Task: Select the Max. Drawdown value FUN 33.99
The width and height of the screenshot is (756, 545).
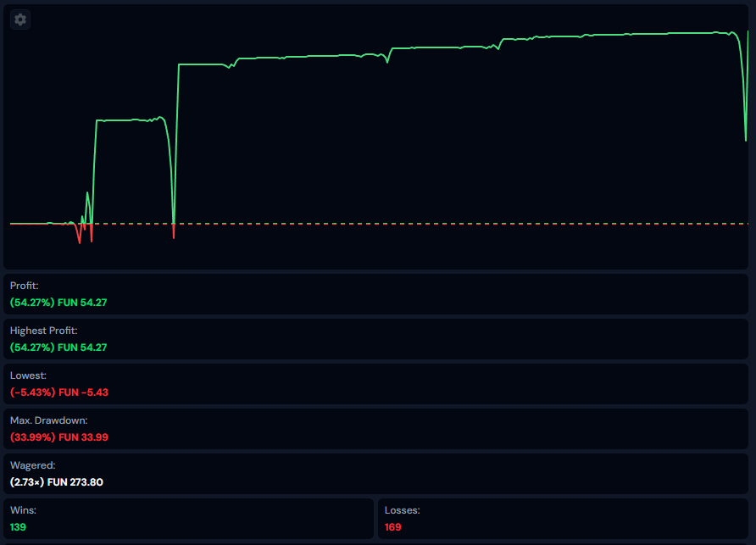Action: [82, 437]
